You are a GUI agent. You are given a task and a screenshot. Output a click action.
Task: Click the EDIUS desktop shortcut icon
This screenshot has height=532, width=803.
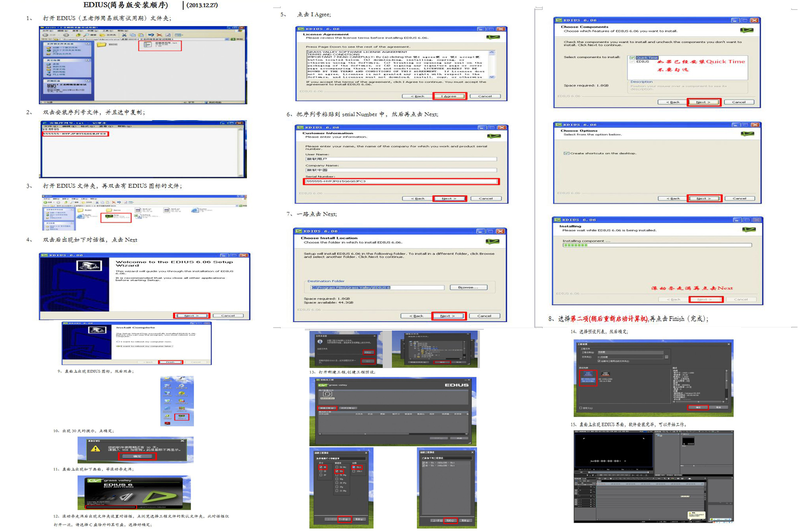tap(182, 417)
